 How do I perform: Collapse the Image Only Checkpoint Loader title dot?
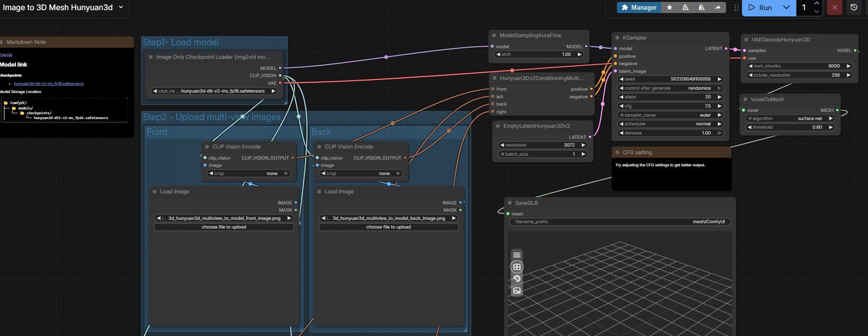[151, 57]
